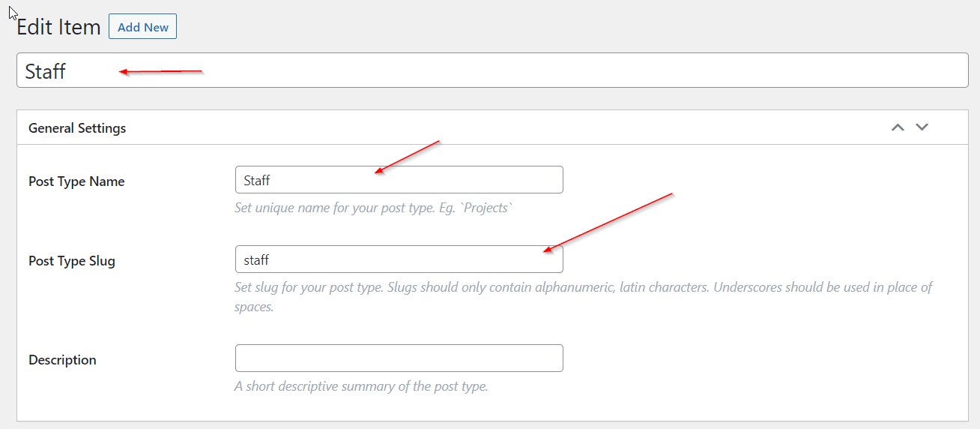Click the `Projects` example in name hint

pos(489,208)
